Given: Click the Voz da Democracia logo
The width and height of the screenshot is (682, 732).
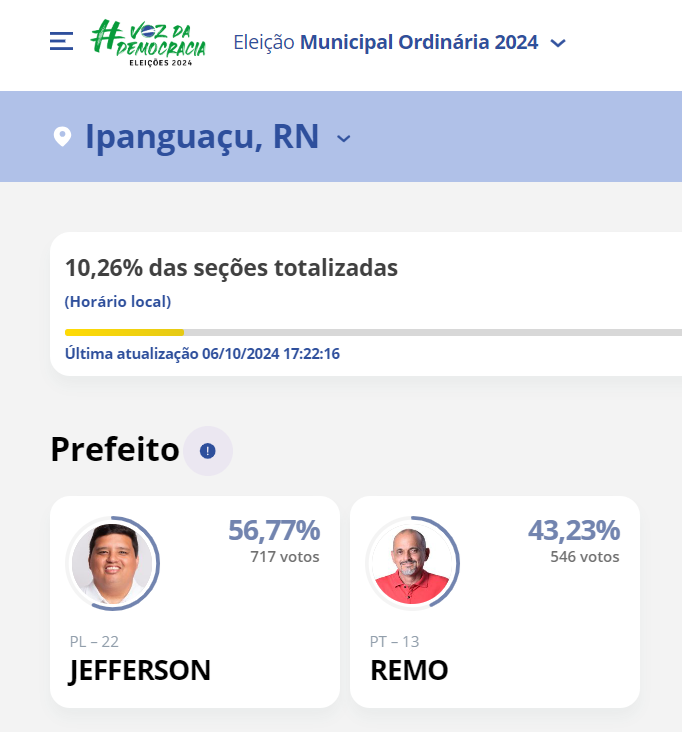Looking at the screenshot, I should (x=148, y=42).
